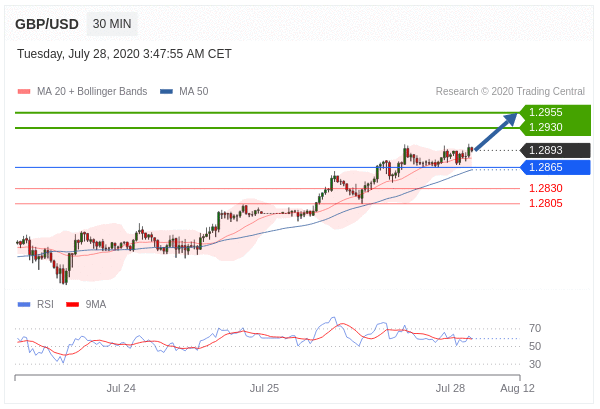
Task: Click the Research © 2020 Trading Central credit
Action: coord(512,91)
